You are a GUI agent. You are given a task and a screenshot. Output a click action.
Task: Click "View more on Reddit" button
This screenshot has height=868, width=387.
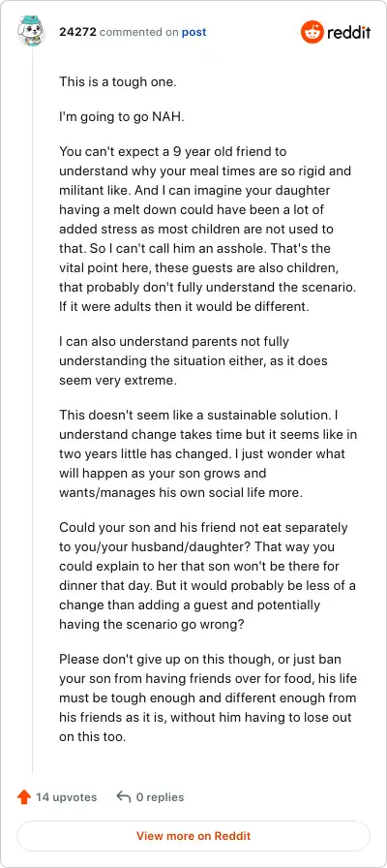(193, 836)
